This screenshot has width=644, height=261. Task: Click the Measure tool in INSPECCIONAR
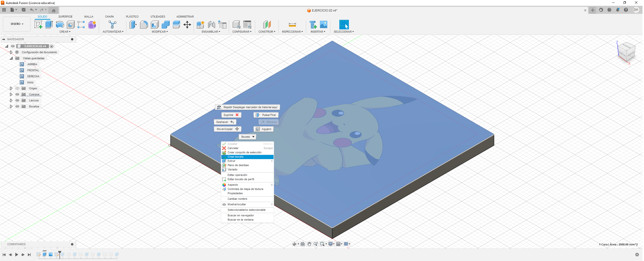click(292, 25)
